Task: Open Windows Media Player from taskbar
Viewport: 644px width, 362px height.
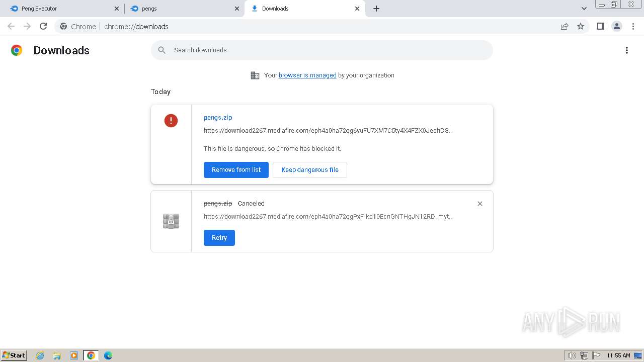Action: pyautogui.click(x=74, y=355)
